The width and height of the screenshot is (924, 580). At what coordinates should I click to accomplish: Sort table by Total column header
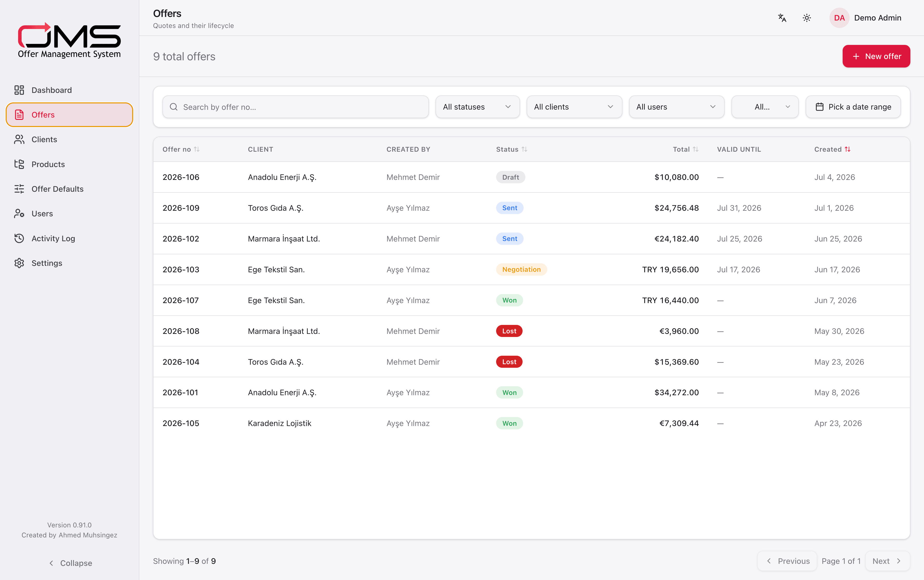click(685, 149)
